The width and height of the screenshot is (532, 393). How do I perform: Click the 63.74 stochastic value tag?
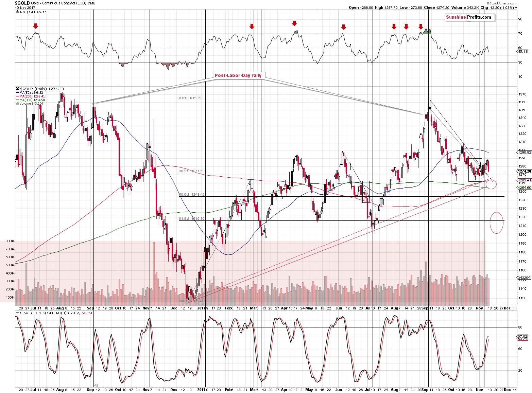(x=522, y=339)
